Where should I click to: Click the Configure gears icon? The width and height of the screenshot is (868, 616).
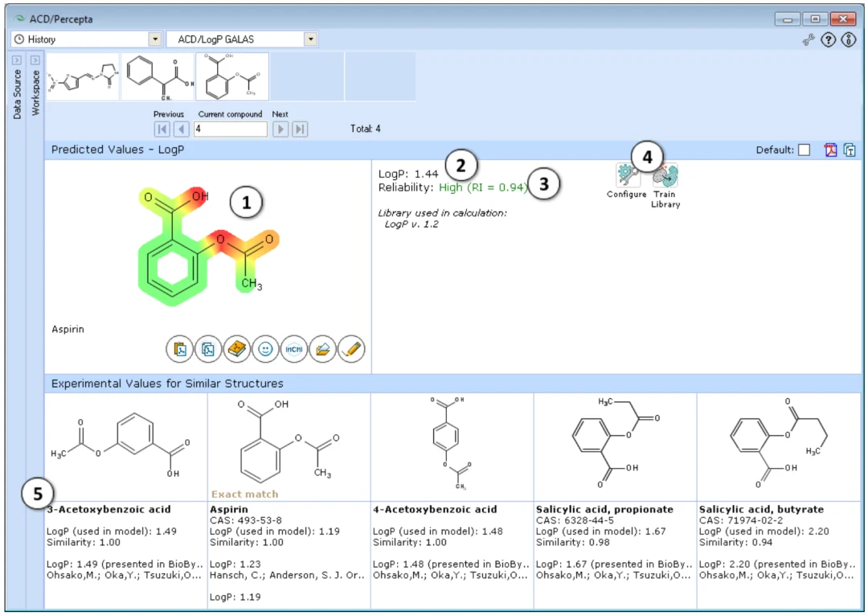point(627,175)
